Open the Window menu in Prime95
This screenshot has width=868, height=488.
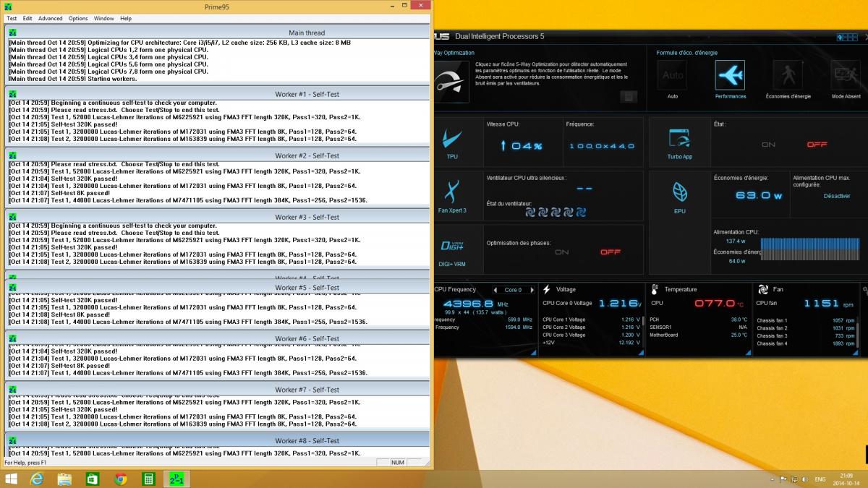click(x=104, y=18)
